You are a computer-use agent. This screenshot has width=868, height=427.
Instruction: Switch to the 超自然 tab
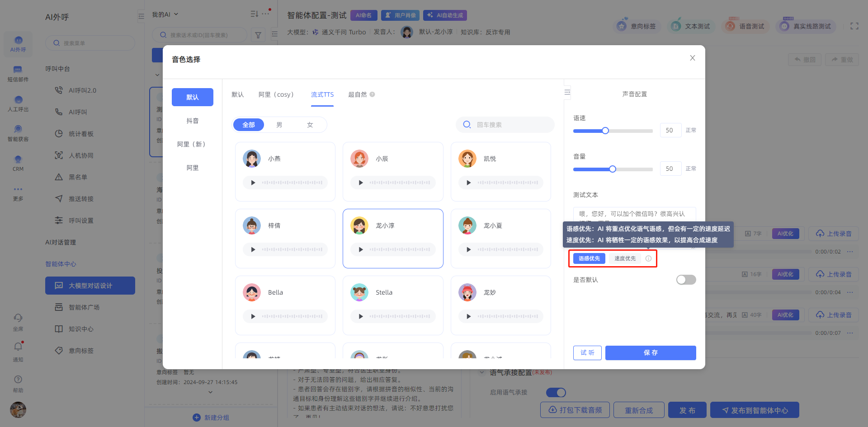click(x=357, y=94)
